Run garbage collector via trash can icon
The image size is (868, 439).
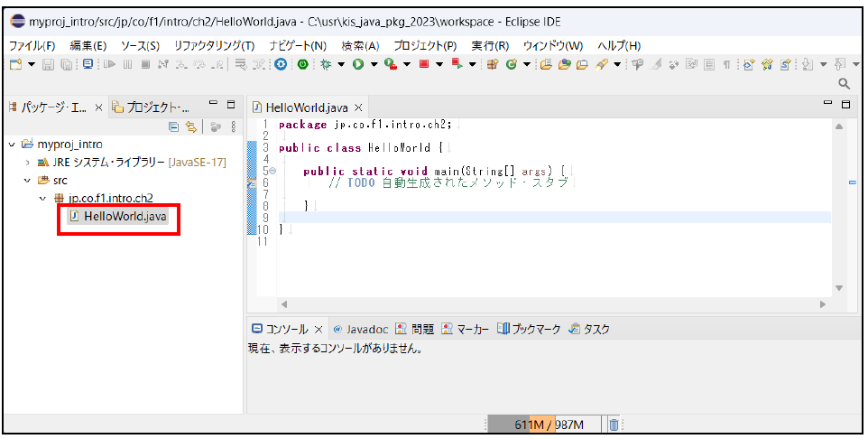[614, 425]
